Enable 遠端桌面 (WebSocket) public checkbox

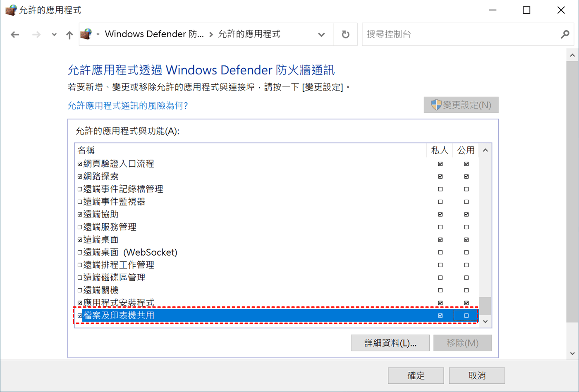(467, 252)
